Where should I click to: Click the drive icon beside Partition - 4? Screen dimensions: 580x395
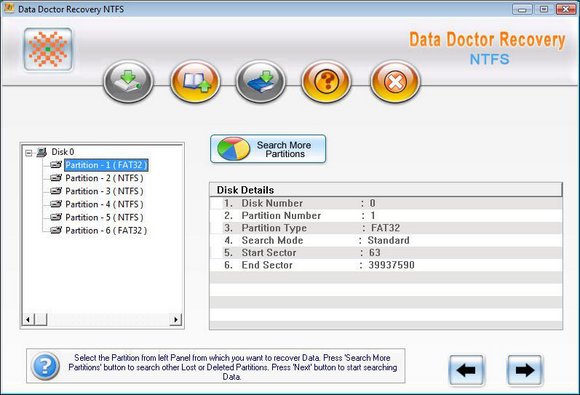click(56, 204)
